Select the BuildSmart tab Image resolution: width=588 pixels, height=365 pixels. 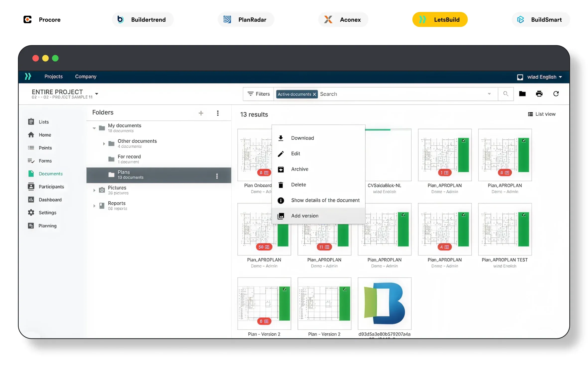[x=541, y=19]
